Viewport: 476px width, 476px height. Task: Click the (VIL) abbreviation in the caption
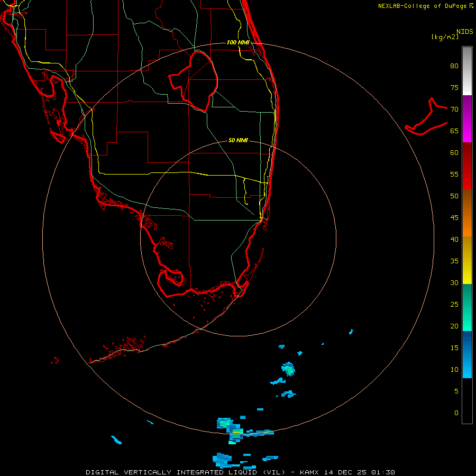(274, 472)
